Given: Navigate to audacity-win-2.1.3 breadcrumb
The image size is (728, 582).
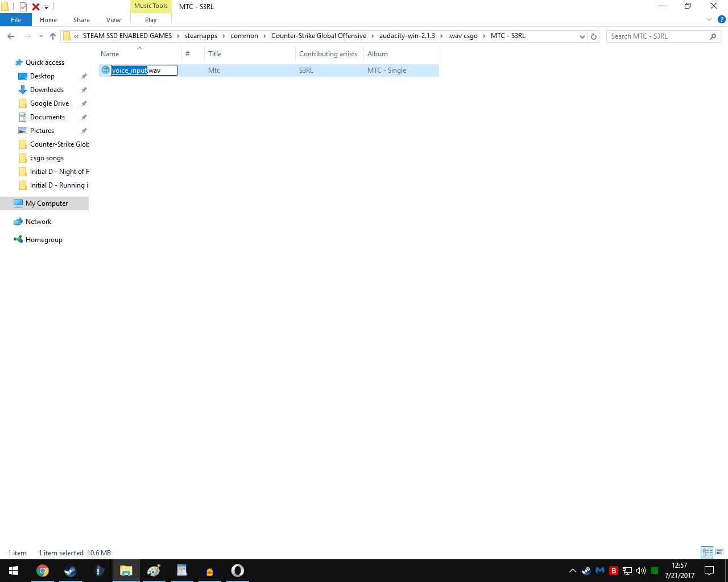Looking at the screenshot, I should coord(407,36).
